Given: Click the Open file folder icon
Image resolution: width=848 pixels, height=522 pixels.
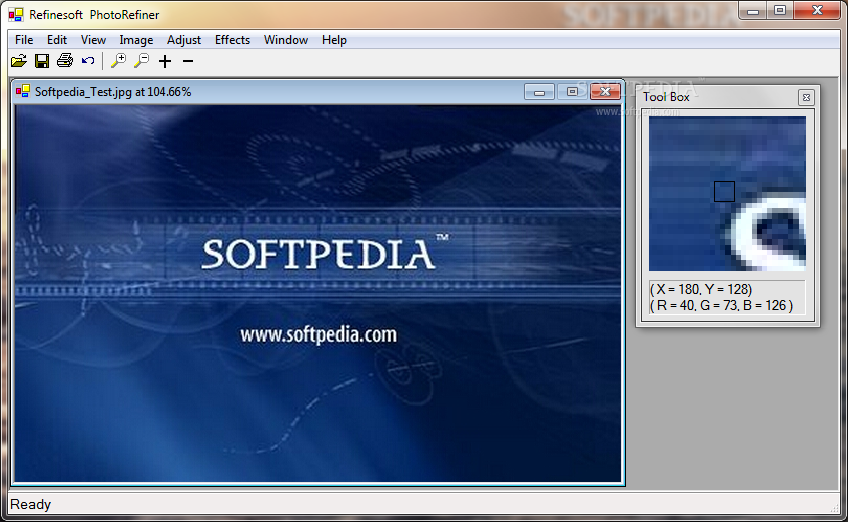Looking at the screenshot, I should [x=19, y=61].
